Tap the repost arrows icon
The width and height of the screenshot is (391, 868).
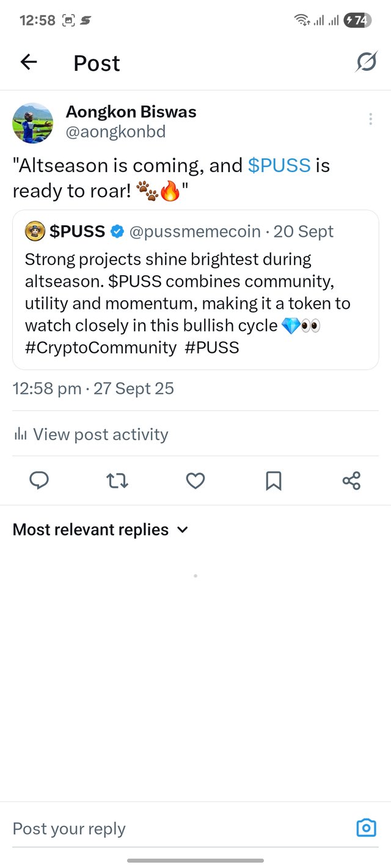[117, 481]
